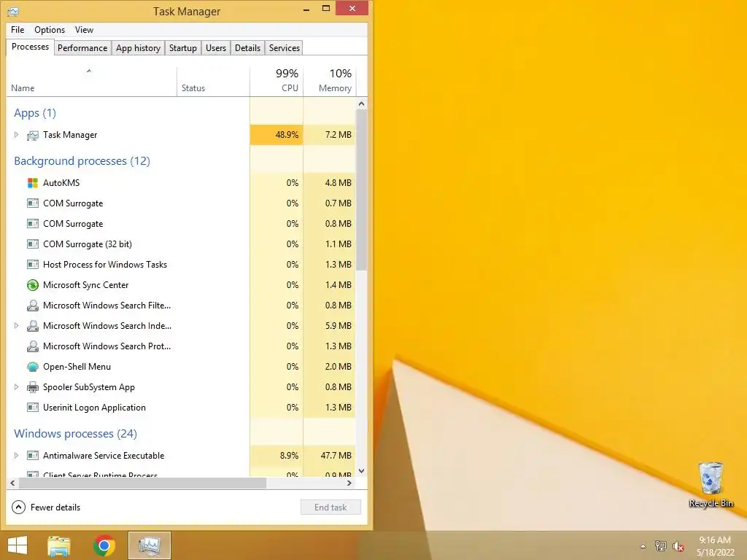Open the Options menu
This screenshot has width=747, height=560.
[50, 29]
